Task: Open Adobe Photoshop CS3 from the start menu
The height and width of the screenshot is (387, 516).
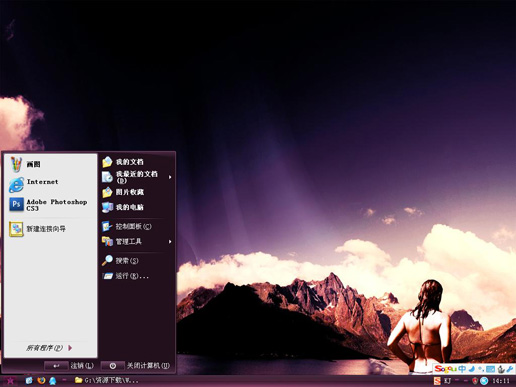Action: 51,205
